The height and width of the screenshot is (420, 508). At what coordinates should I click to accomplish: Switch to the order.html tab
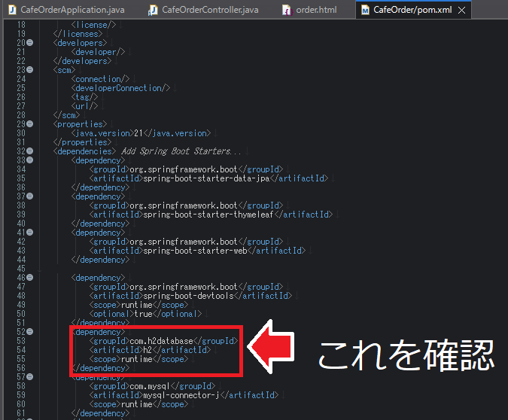(x=315, y=11)
